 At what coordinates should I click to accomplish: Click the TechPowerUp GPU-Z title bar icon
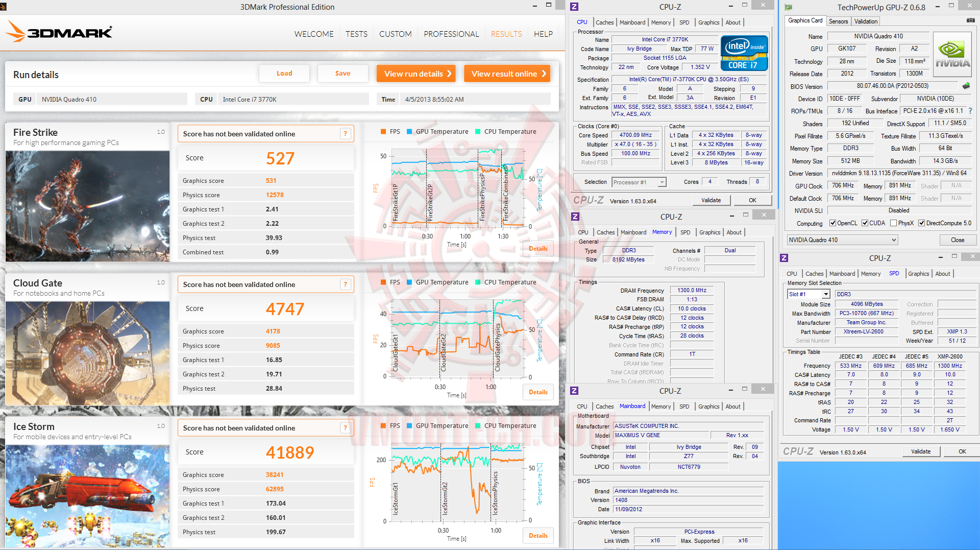[x=789, y=7]
